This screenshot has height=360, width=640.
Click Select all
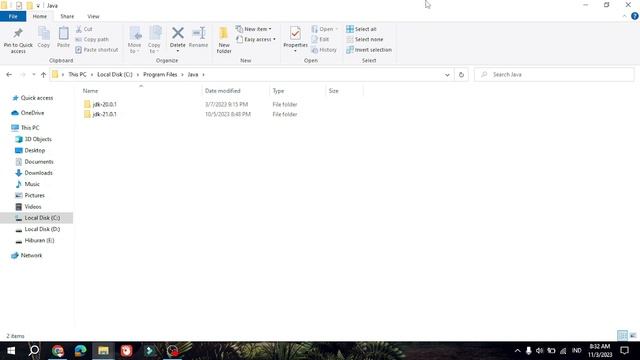point(361,29)
